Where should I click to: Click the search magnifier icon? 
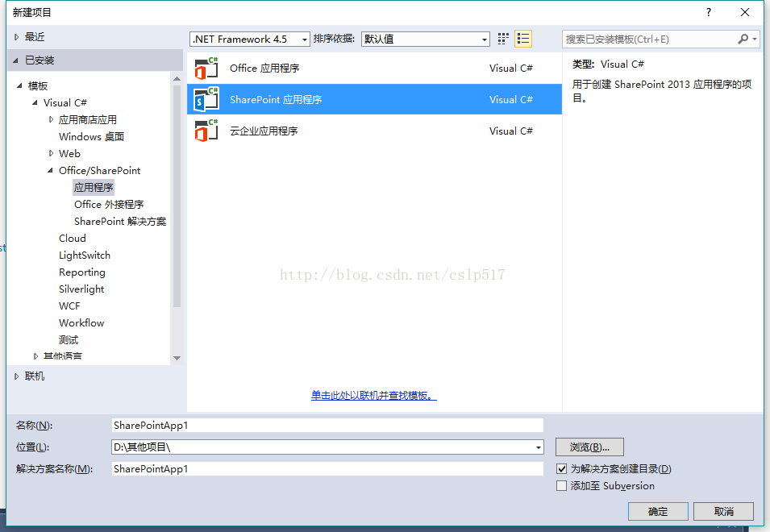pos(743,39)
